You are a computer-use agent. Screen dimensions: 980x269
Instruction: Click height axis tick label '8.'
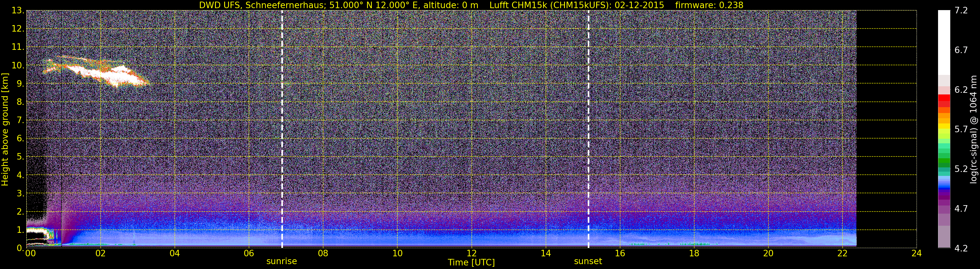coord(20,102)
